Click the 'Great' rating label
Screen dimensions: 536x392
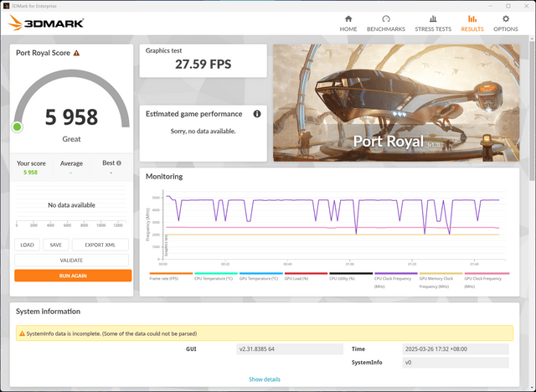click(71, 139)
